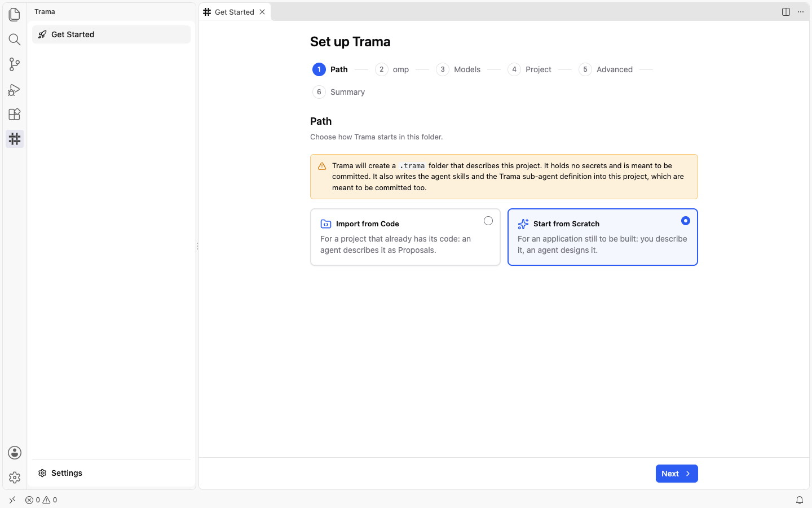The height and width of the screenshot is (508, 812).
Task: Click the folder icon on Import from Code
Action: [x=326, y=224]
